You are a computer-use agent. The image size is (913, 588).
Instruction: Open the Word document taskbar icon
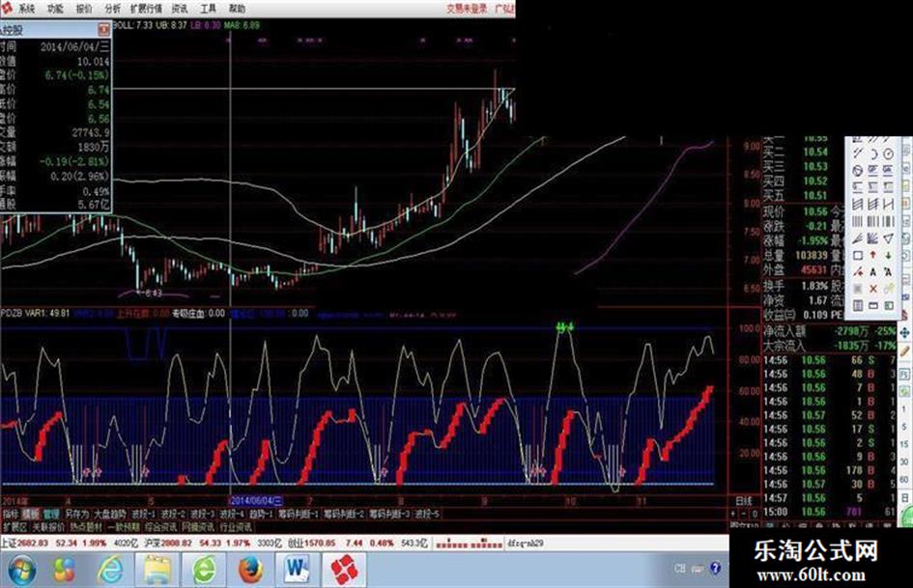coord(297,570)
